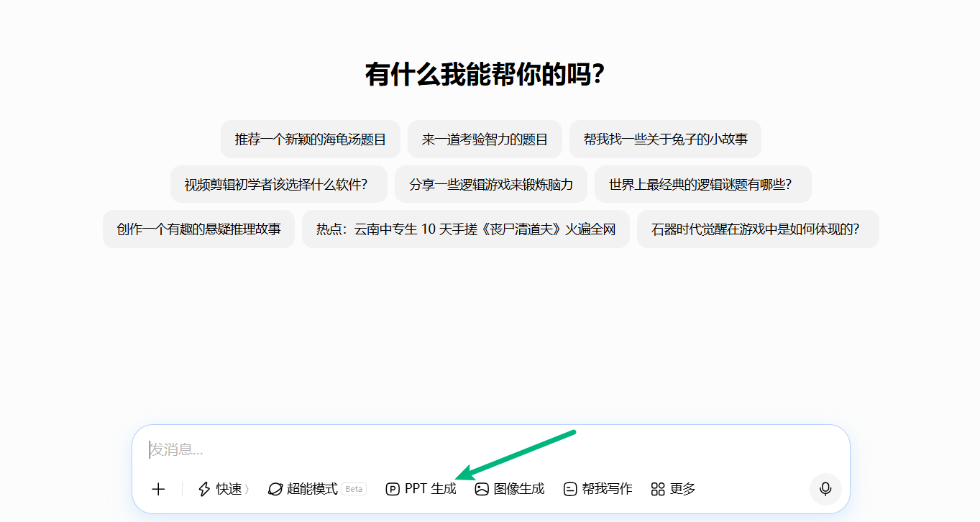Choose suggestion 创作一个有趣的悬疑推理故事
The image size is (980, 522).
pyautogui.click(x=198, y=229)
